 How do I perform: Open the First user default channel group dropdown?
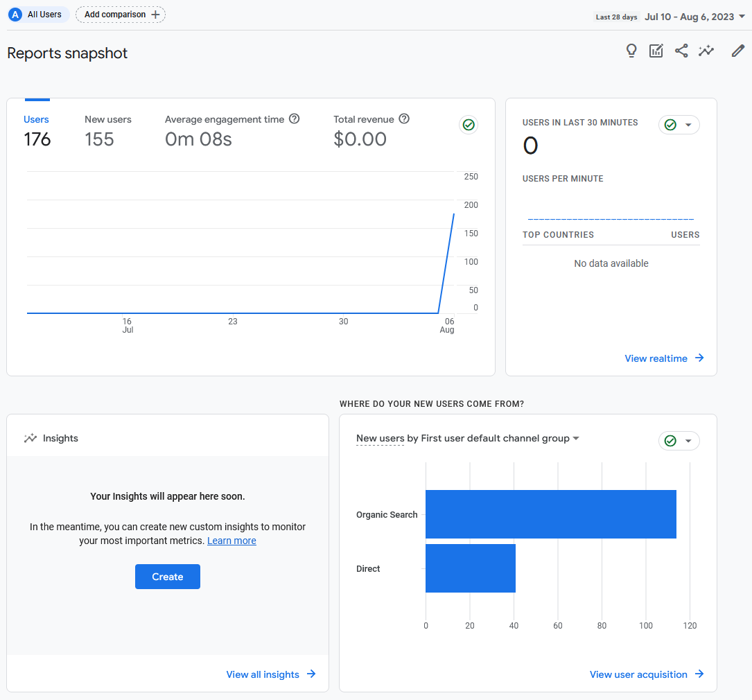click(x=576, y=439)
